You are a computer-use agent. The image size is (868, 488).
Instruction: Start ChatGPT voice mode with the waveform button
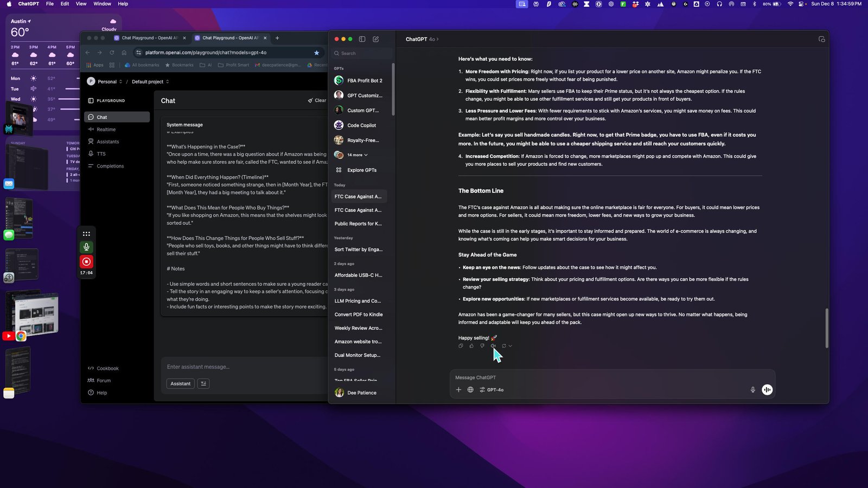pos(767,389)
